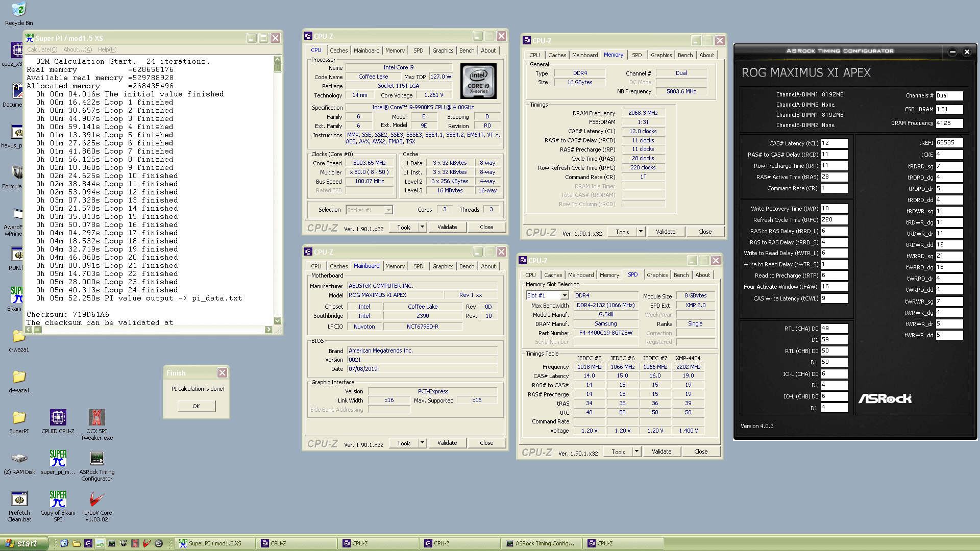
Task: Open super_pi_mod desktop shortcut icon
Action: (58, 459)
